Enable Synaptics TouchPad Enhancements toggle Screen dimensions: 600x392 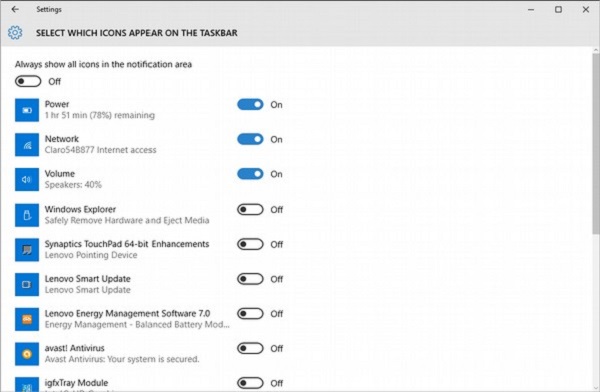coord(250,244)
